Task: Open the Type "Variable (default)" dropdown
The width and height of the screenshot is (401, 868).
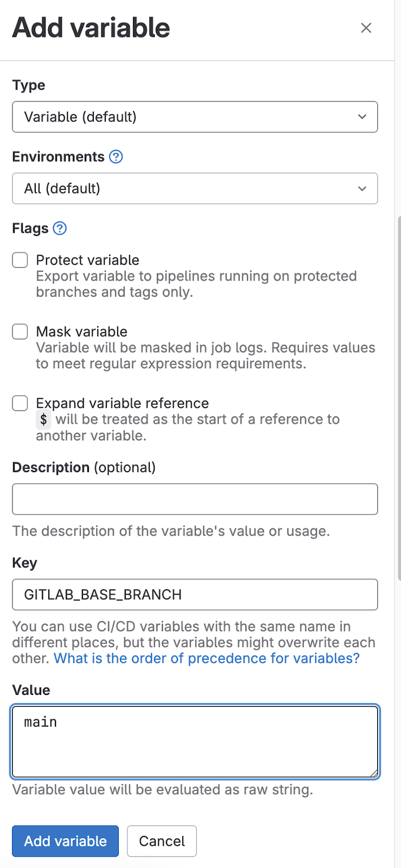Action: (194, 117)
